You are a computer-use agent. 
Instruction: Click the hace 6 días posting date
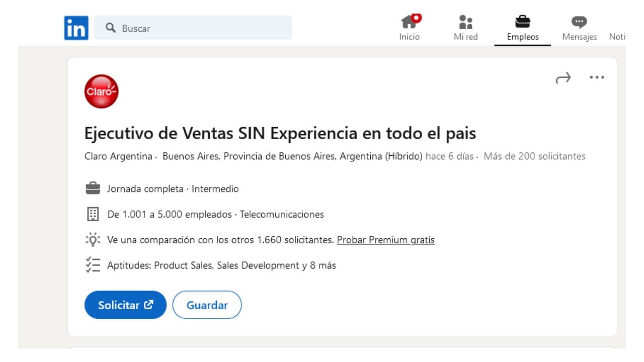coord(449,156)
